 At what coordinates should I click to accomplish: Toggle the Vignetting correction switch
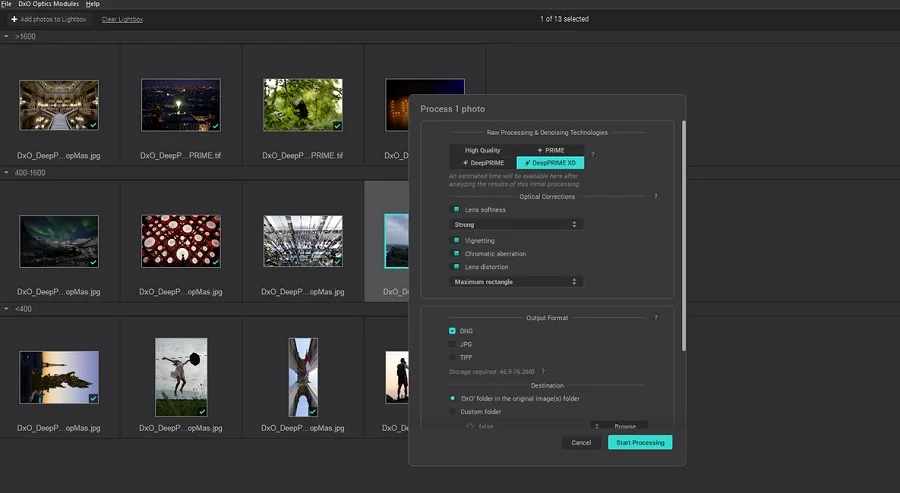point(456,240)
